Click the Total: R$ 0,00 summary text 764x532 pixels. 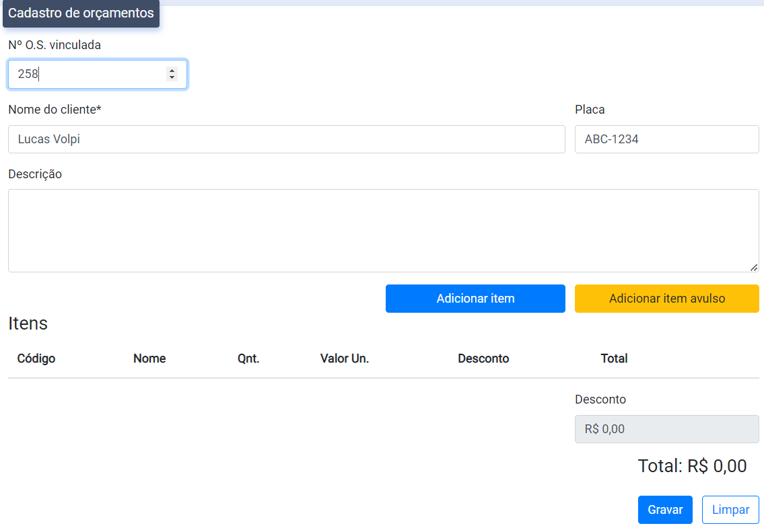pos(692,466)
